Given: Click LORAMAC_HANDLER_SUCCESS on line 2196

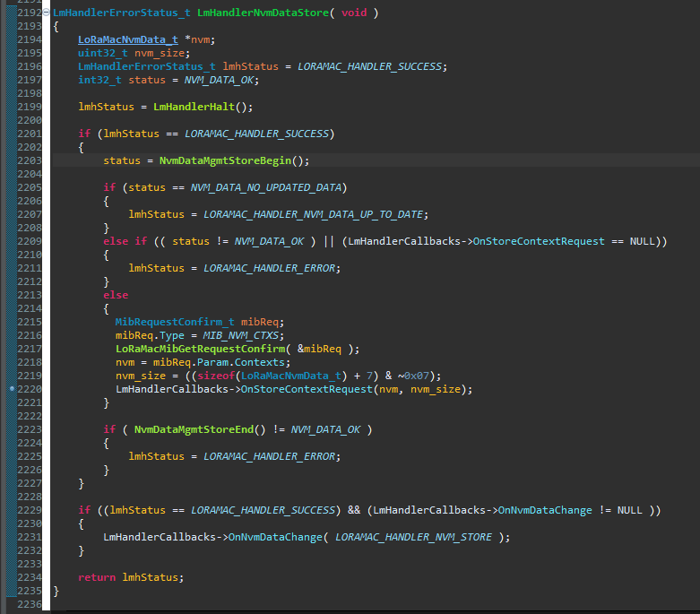Looking at the screenshot, I should pyautogui.click(x=369, y=66).
